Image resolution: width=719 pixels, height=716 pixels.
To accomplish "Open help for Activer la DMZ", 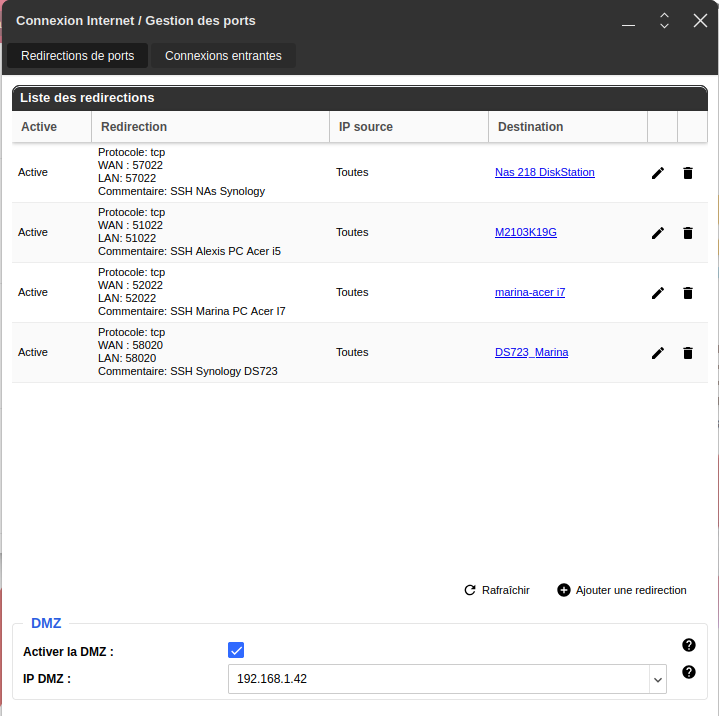I will tap(688, 645).
